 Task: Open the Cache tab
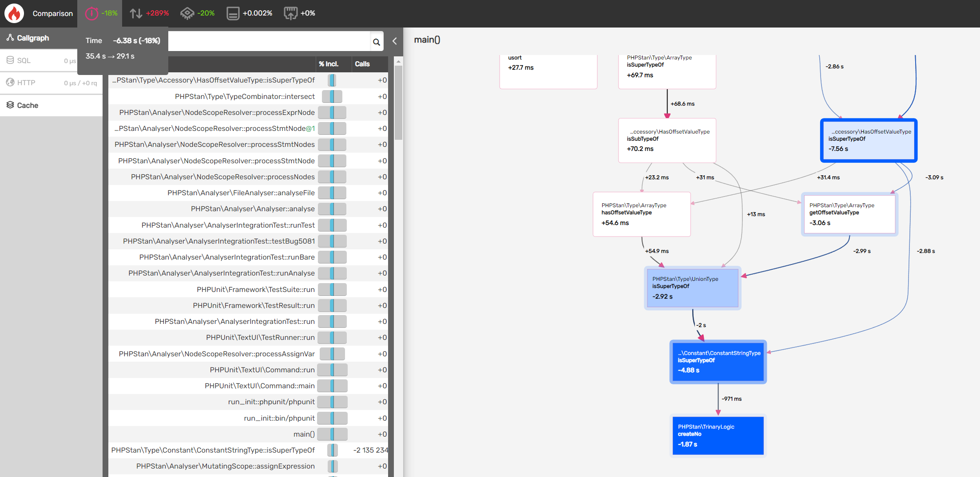51,105
